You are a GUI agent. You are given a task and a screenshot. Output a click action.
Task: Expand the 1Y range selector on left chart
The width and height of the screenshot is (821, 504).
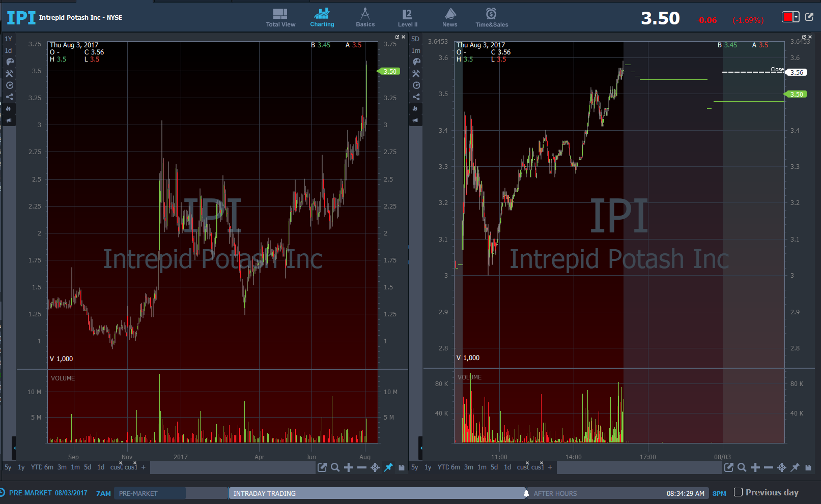[8, 39]
